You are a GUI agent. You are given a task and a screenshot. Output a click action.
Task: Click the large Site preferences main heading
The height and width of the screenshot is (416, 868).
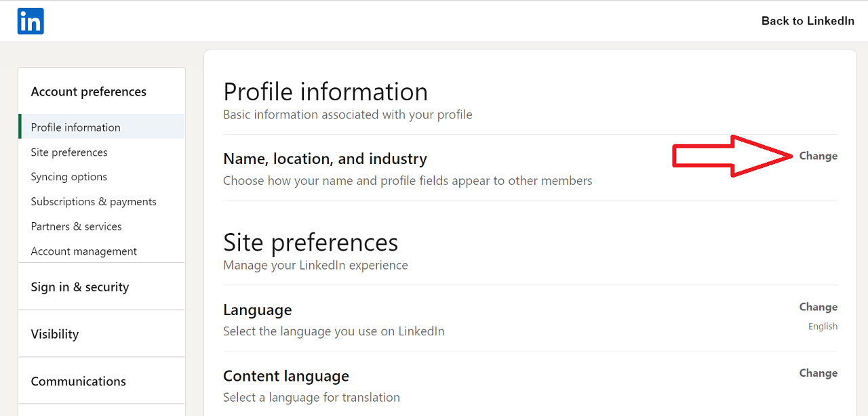[311, 243]
